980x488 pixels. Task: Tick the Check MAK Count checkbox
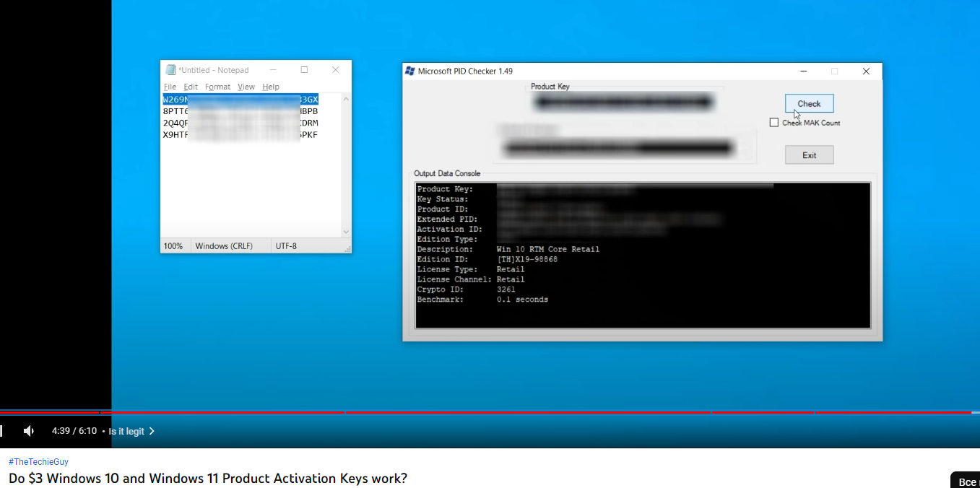774,123
